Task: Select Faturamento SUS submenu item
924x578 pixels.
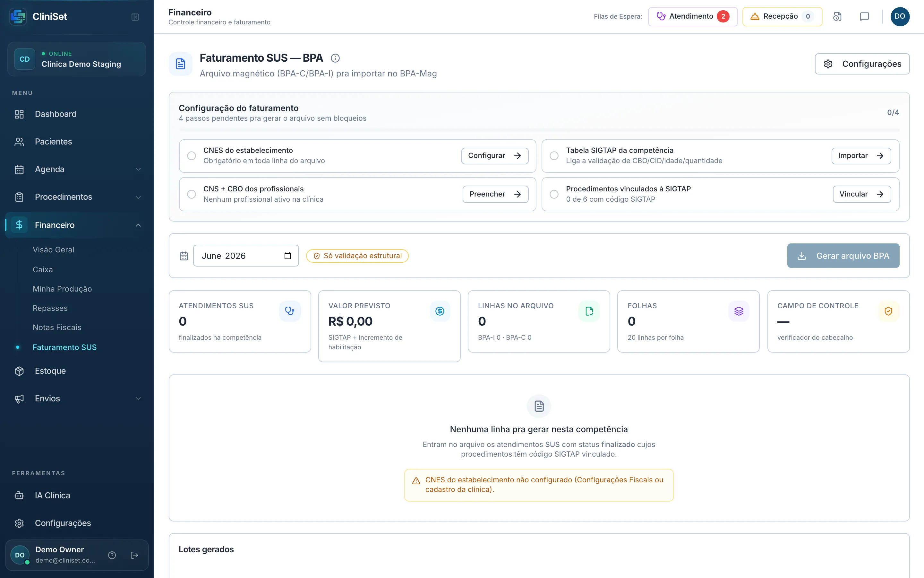Action: click(x=64, y=347)
